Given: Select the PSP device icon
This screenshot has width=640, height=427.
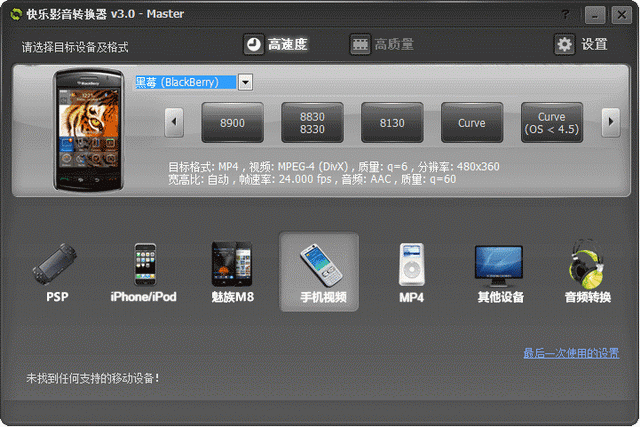Looking at the screenshot, I should pos(56,272).
